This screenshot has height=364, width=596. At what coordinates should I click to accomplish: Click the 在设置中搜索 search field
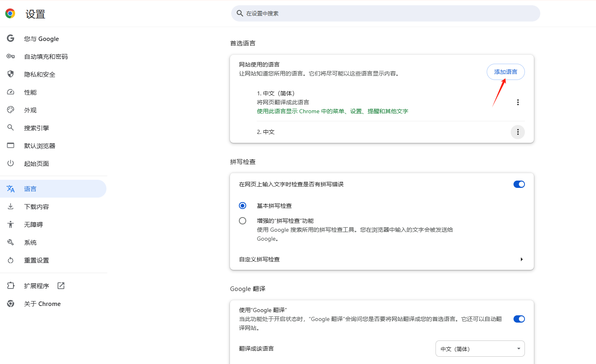click(386, 13)
